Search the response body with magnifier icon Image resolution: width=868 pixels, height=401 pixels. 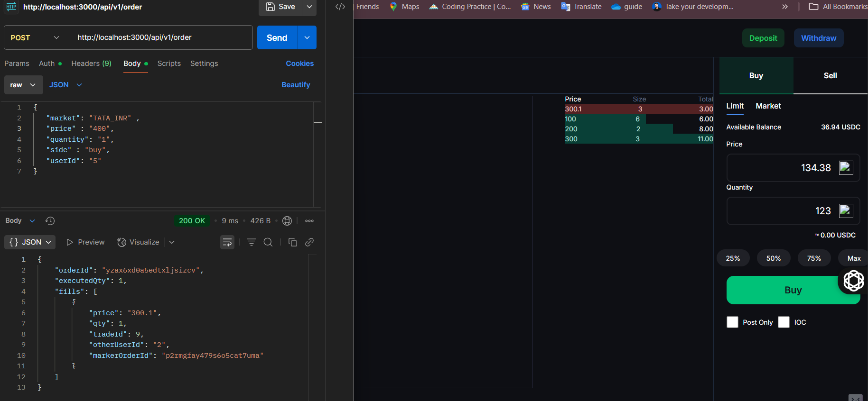pos(268,242)
